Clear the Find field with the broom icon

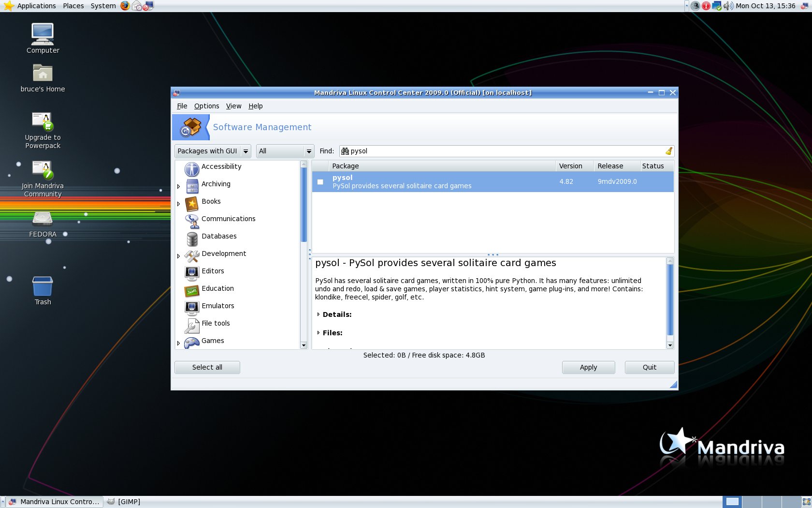click(669, 151)
